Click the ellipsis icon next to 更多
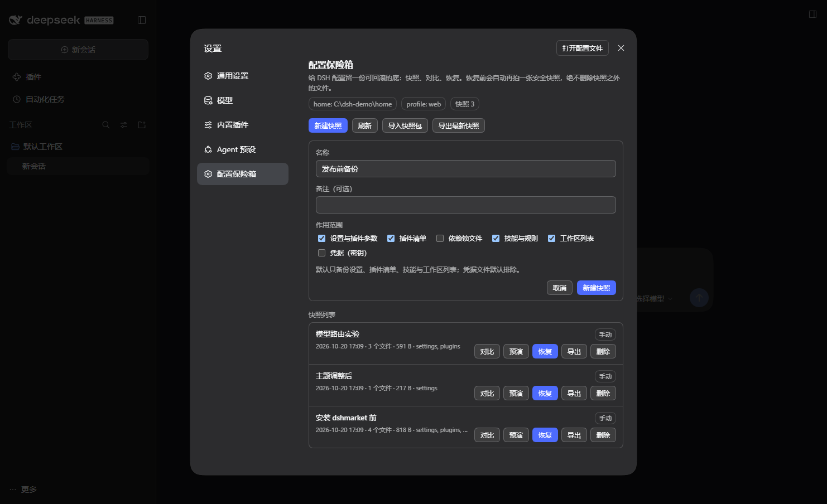Image resolution: width=827 pixels, height=504 pixels. pyautogui.click(x=13, y=490)
